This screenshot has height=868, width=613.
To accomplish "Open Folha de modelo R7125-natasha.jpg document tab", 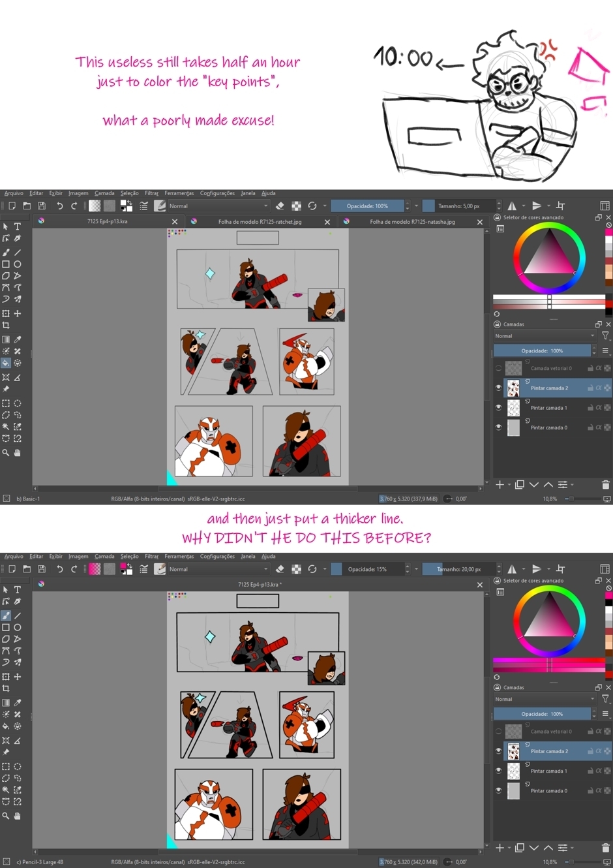I will click(x=412, y=222).
